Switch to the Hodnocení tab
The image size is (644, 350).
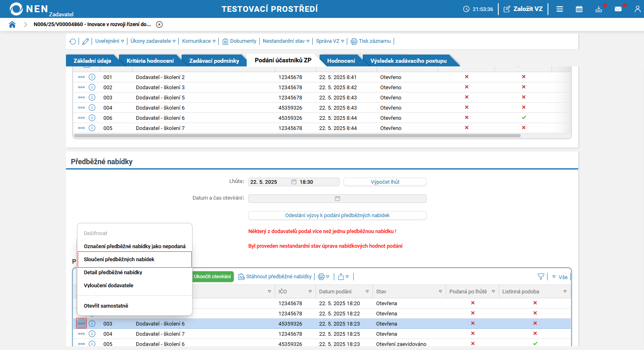341,61
